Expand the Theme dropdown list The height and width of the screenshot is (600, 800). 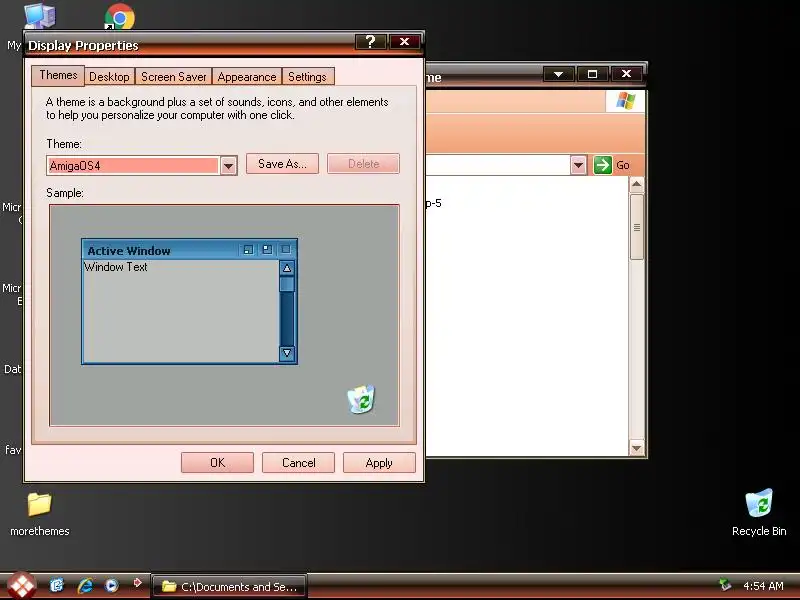click(x=229, y=166)
